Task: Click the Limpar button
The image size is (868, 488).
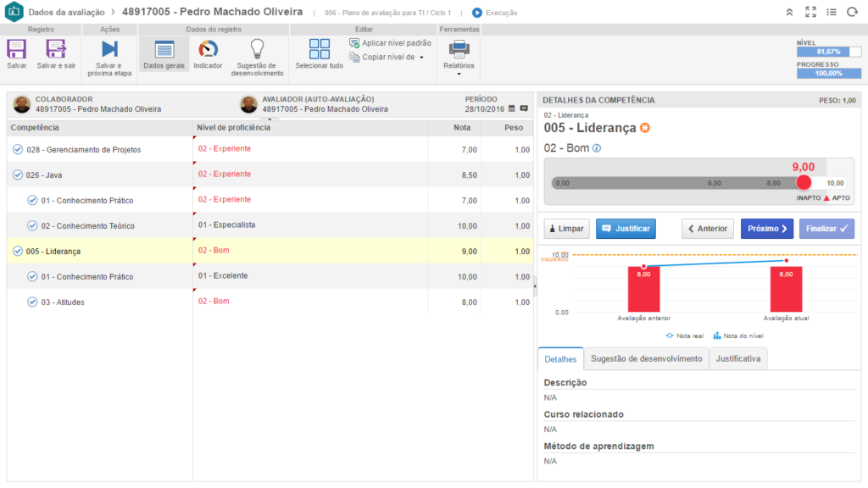Action: pos(566,229)
